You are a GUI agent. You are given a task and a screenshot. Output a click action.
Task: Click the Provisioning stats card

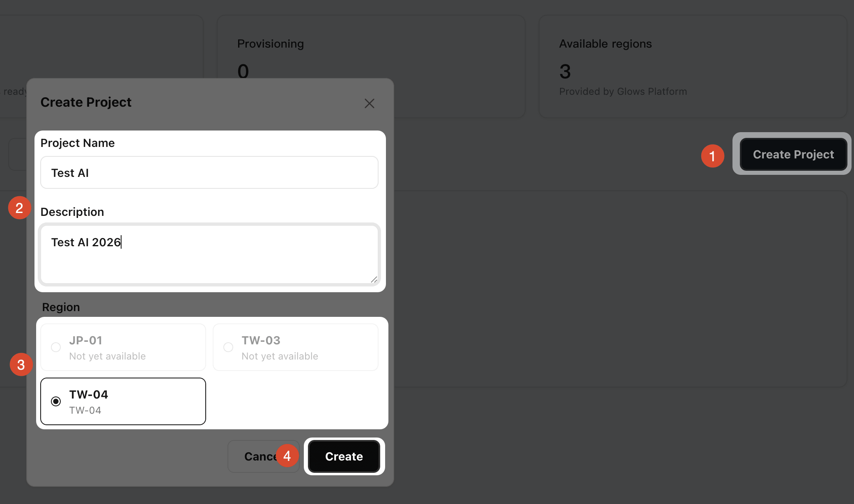pyautogui.click(x=371, y=66)
